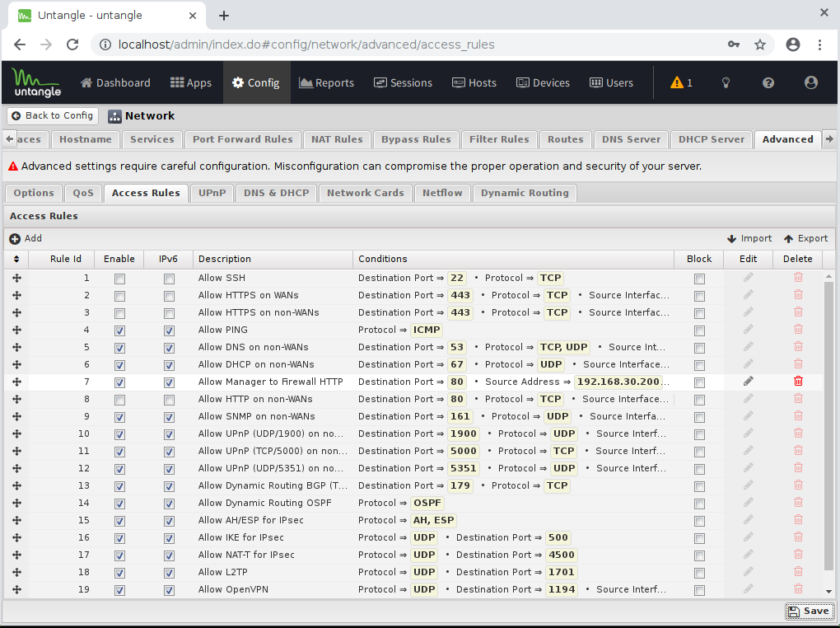Open the Dynamic Routing sub-tab
The width and height of the screenshot is (840, 628).
525,193
